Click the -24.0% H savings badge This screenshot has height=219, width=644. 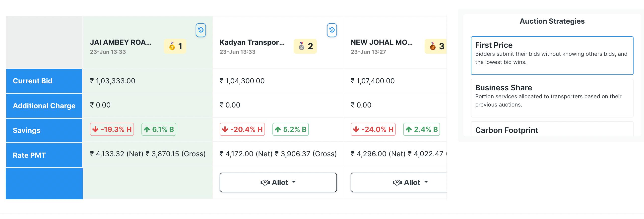(373, 129)
